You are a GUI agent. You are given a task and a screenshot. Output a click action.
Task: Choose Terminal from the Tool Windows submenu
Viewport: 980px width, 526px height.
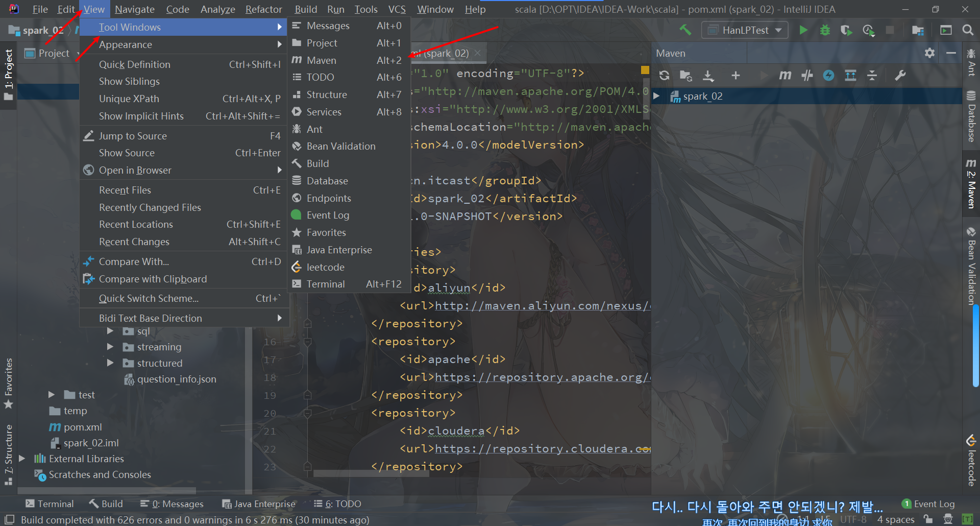point(349,284)
